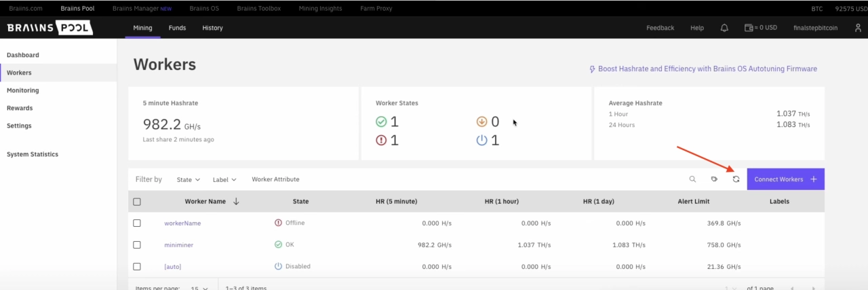This screenshot has width=868, height=290.
Task: Click the State column header
Action: [x=300, y=202]
